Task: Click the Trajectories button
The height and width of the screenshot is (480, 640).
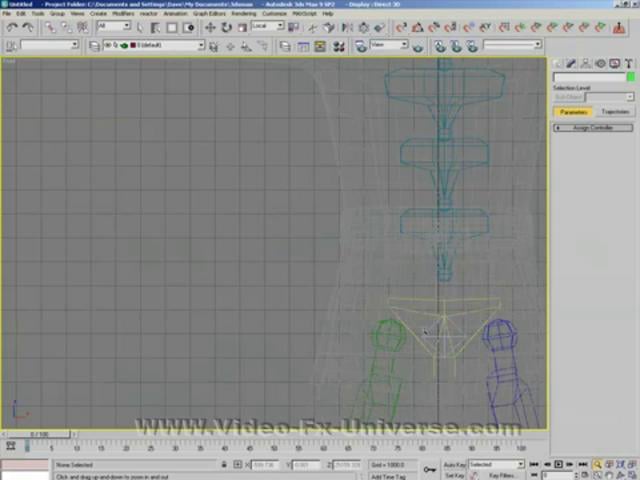Action: [x=615, y=112]
